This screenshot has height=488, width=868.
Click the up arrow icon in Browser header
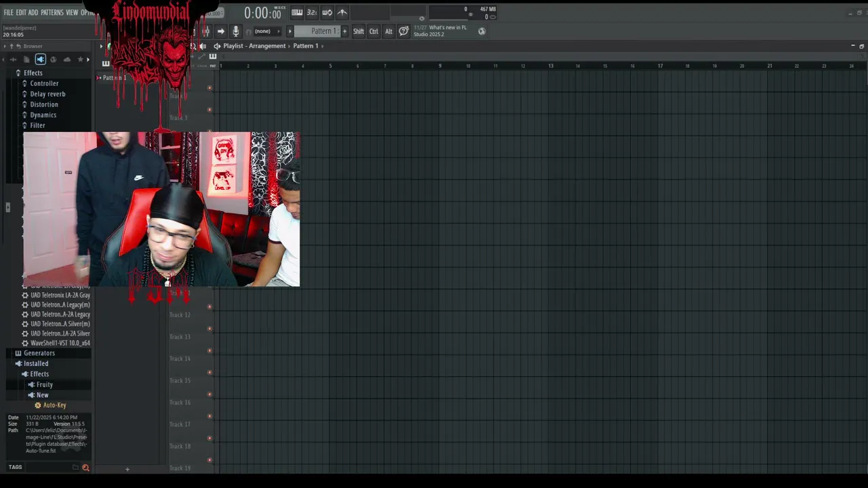coord(12,46)
